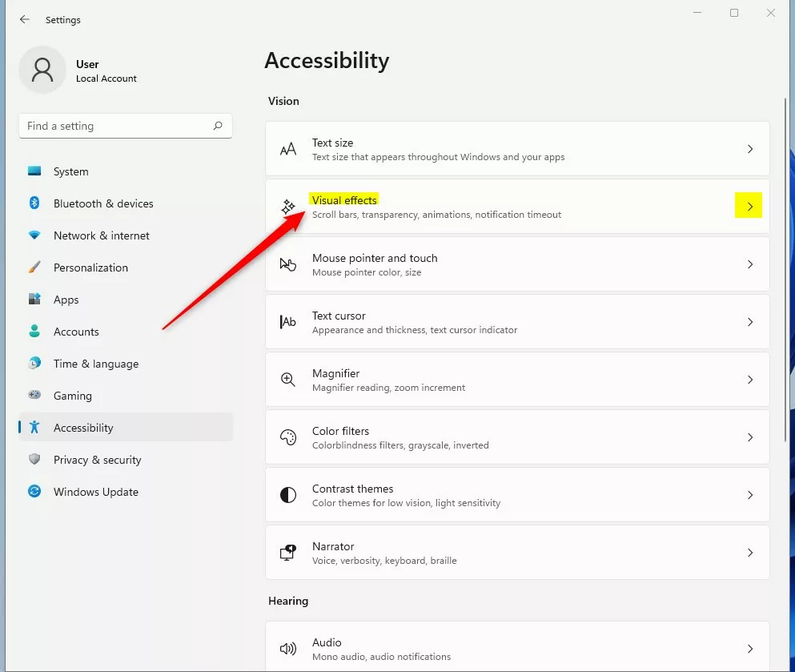The image size is (795, 672).
Task: Open the Apps category
Action: click(x=126, y=300)
